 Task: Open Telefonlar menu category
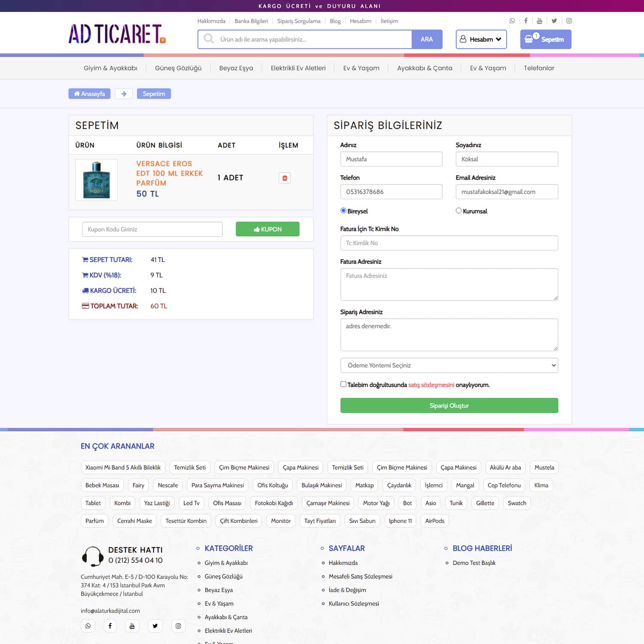tap(539, 68)
